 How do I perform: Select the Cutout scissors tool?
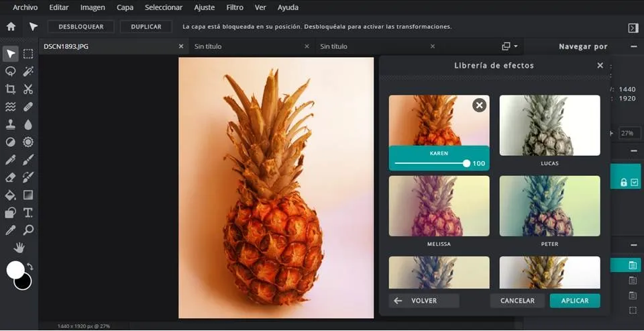[x=28, y=89]
